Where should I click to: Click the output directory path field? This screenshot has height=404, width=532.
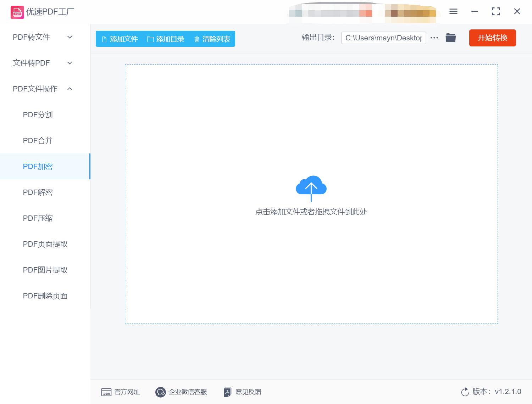(383, 38)
